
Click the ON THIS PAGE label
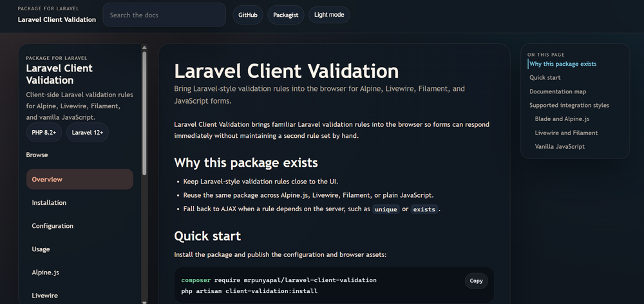[546, 55]
